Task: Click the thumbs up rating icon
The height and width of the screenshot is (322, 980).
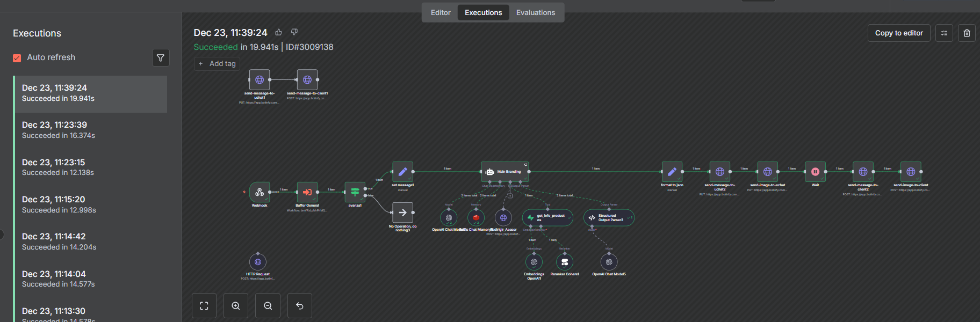Action: (278, 32)
